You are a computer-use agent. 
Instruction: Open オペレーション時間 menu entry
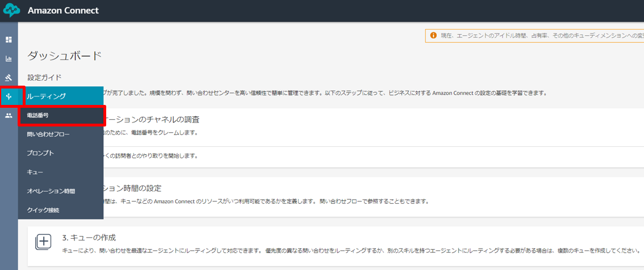61,191
